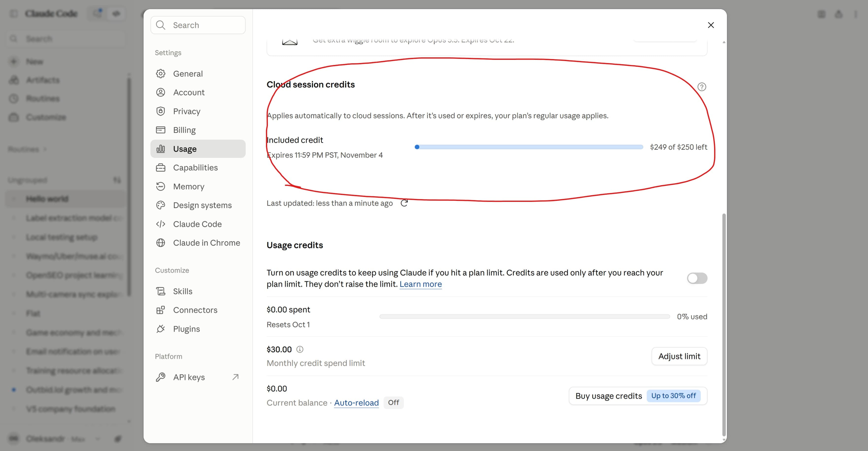Open the VS company foundation session

point(66,409)
